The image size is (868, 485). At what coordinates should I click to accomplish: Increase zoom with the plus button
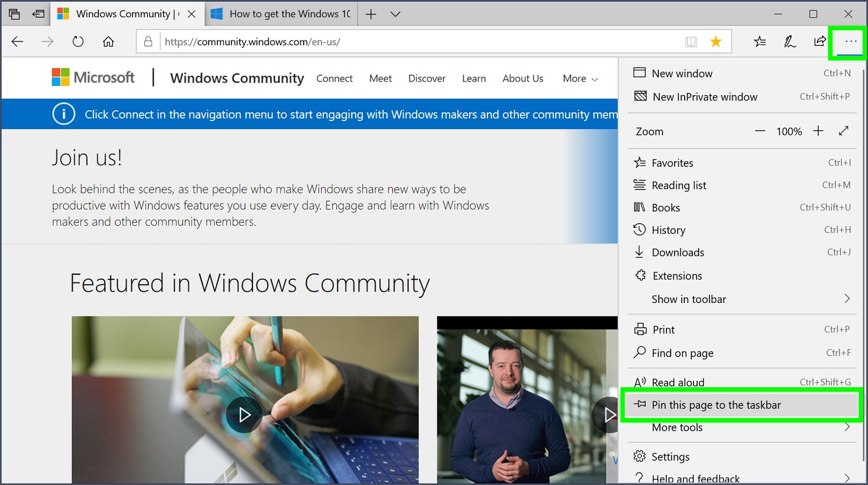(x=818, y=131)
